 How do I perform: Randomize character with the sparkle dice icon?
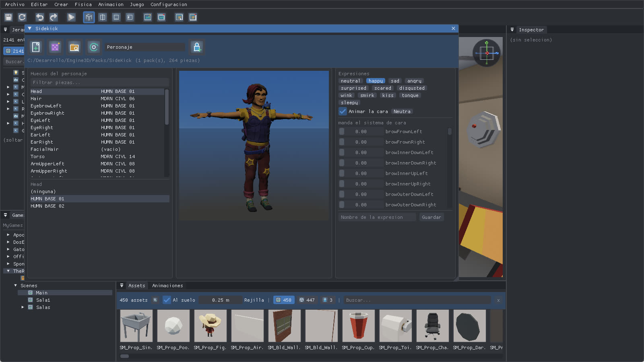[x=55, y=47]
